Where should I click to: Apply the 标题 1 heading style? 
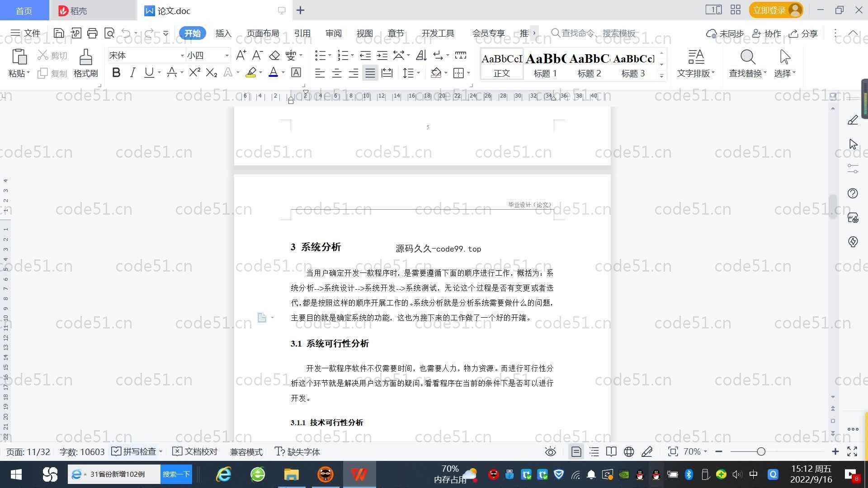[545, 64]
